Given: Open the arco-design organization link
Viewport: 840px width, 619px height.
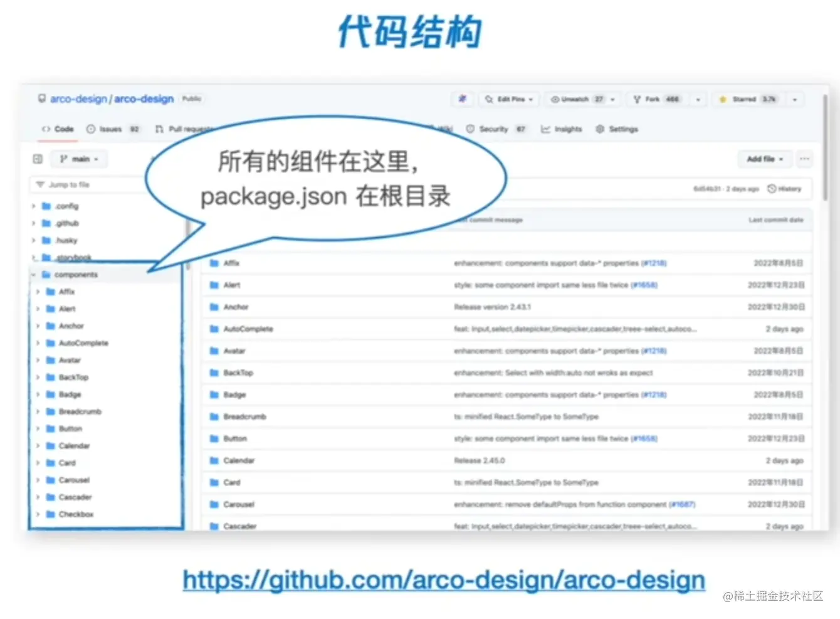Looking at the screenshot, I should click(x=78, y=99).
